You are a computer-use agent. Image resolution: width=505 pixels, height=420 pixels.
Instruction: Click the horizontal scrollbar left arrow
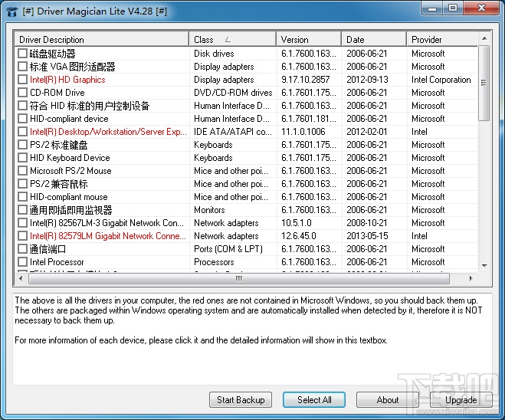tap(21, 279)
